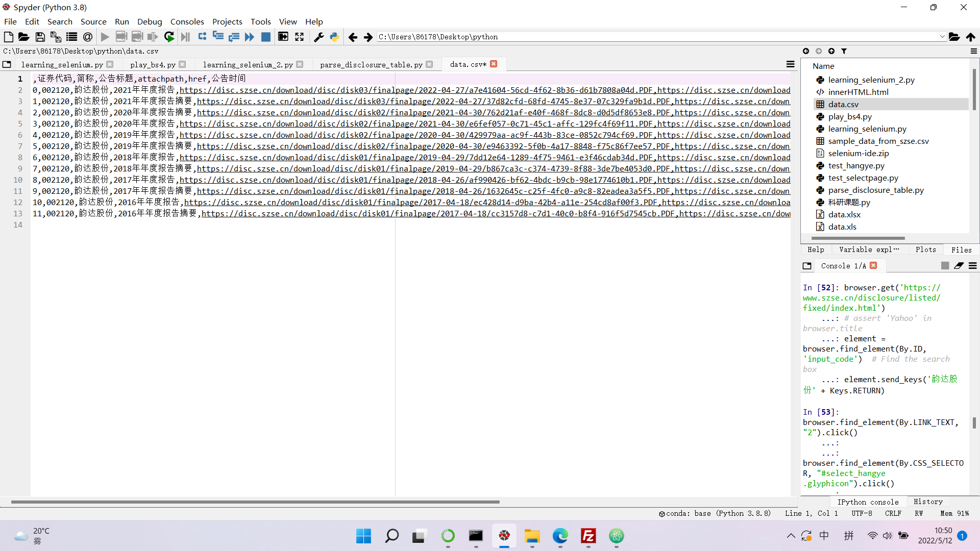Viewport: 980px width, 551px height.
Task: Click Run selection or current line icon
Action: click(x=153, y=37)
